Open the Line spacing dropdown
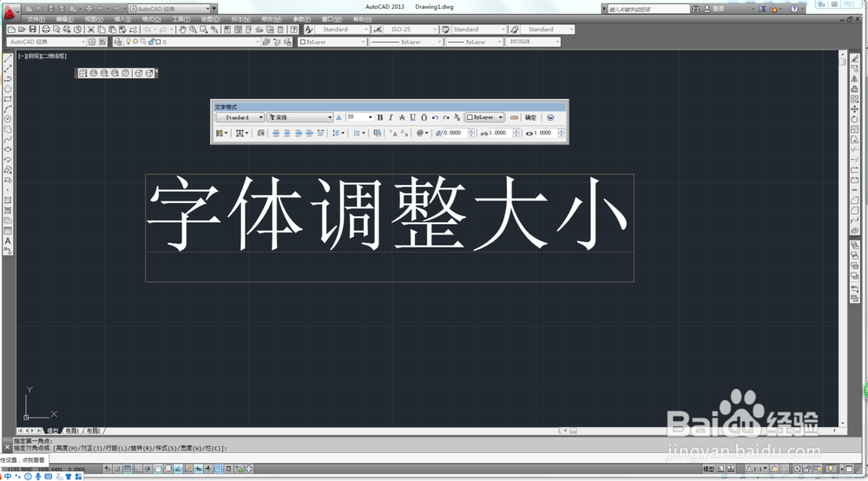The width and height of the screenshot is (868, 481). point(339,133)
